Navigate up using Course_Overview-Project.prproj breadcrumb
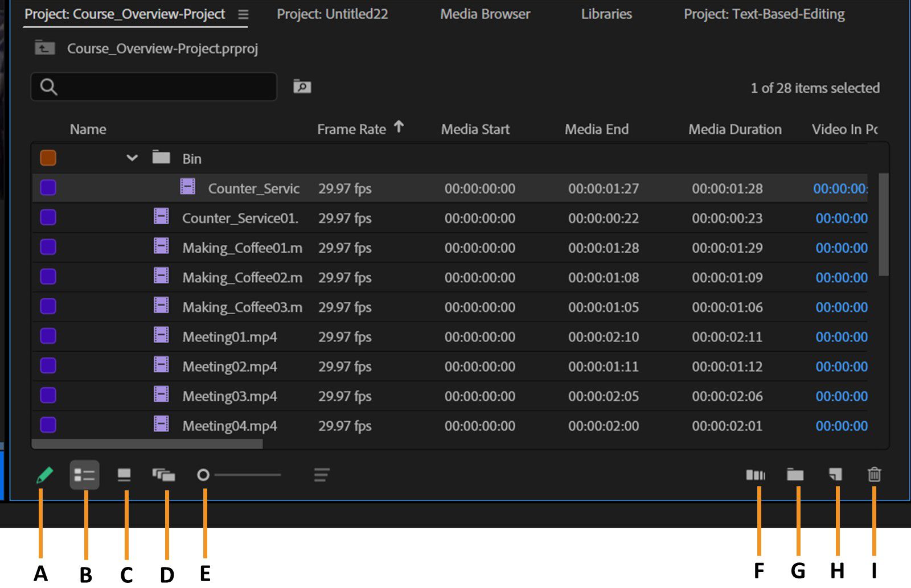This screenshot has width=911, height=588. [x=162, y=48]
